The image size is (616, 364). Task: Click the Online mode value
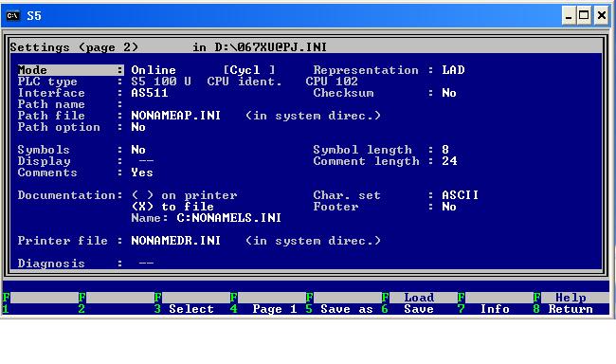(x=154, y=70)
